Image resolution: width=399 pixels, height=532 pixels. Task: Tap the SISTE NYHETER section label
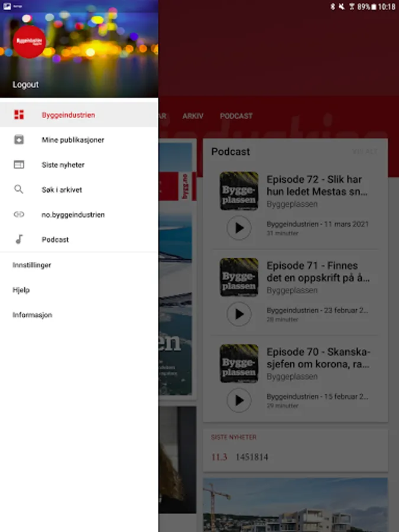coord(233,437)
